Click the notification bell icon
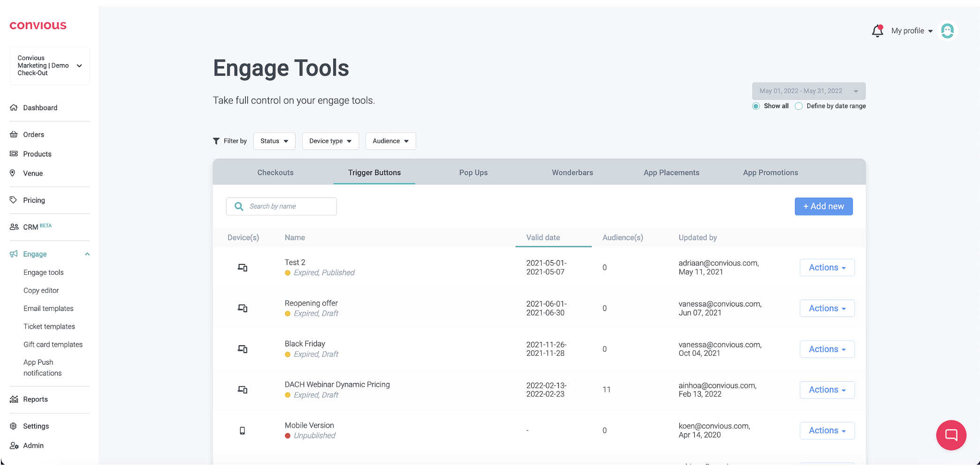980x467 pixels. pos(877,31)
